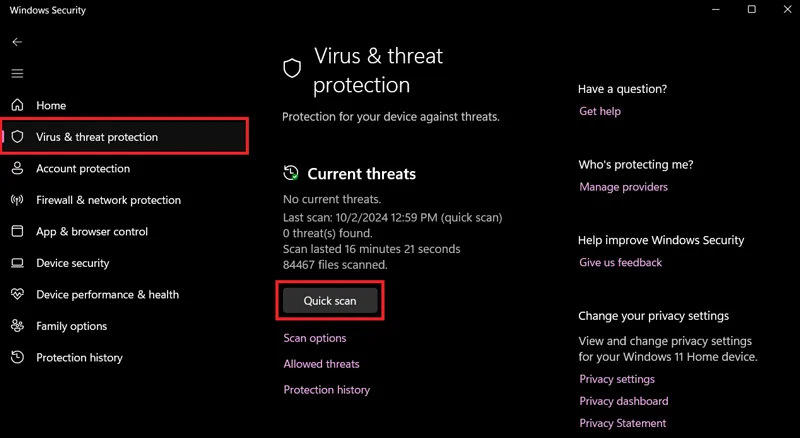The image size is (800, 438).
Task: Select the Account protection person icon
Action: click(x=17, y=168)
